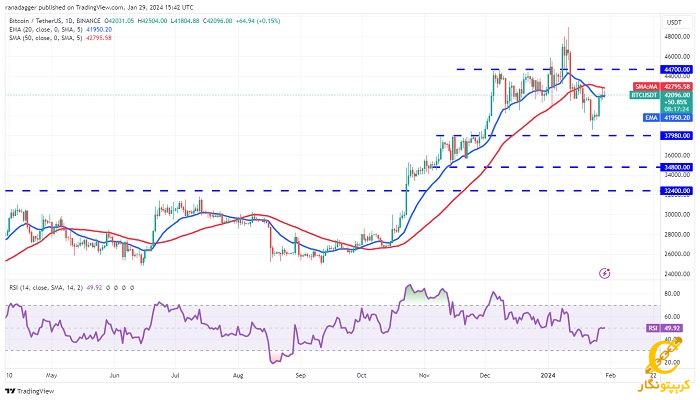Click the published on TradingView.com header text

point(100,8)
